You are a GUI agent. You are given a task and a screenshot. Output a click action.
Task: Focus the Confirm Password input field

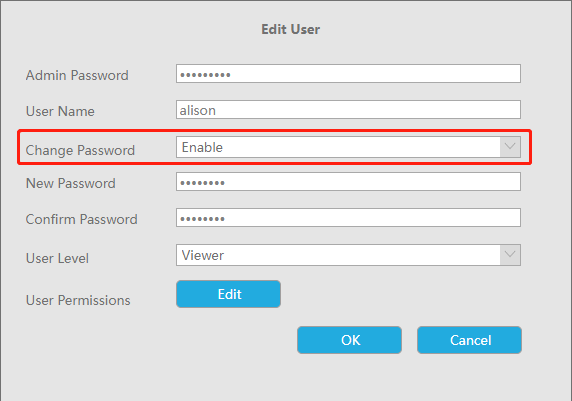click(348, 217)
